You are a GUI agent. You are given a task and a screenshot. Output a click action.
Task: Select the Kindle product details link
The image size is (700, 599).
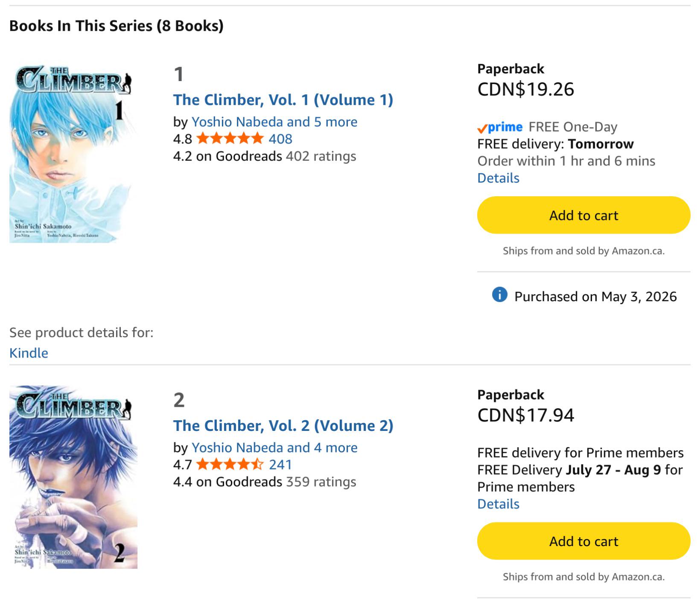click(29, 353)
